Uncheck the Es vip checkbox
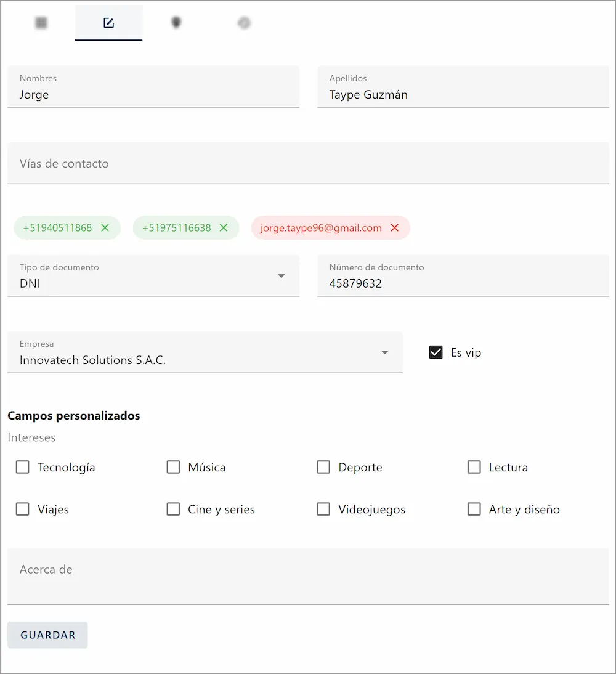Viewport: 616px width, 674px height. (x=436, y=352)
